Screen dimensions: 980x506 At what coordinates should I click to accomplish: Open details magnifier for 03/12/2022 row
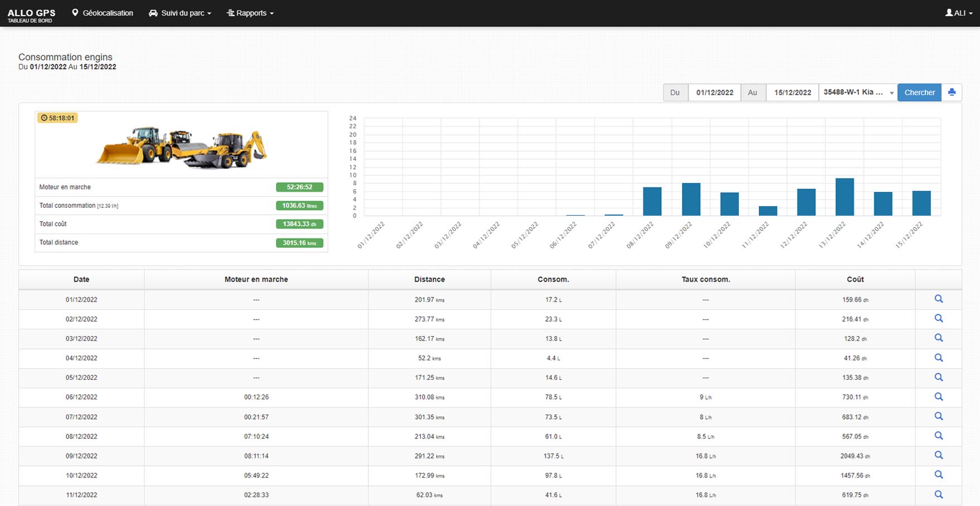[x=939, y=338]
